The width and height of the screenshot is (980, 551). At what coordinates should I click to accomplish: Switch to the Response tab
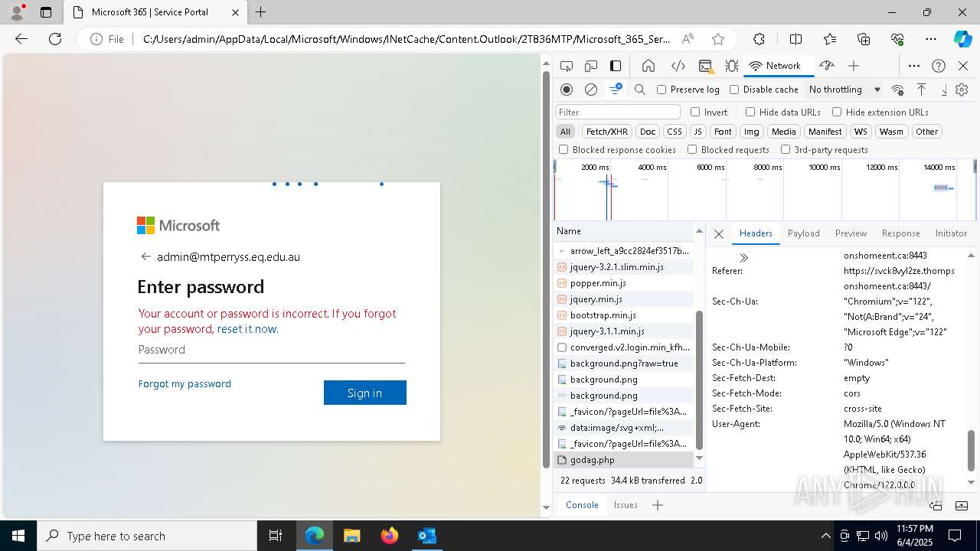click(900, 233)
